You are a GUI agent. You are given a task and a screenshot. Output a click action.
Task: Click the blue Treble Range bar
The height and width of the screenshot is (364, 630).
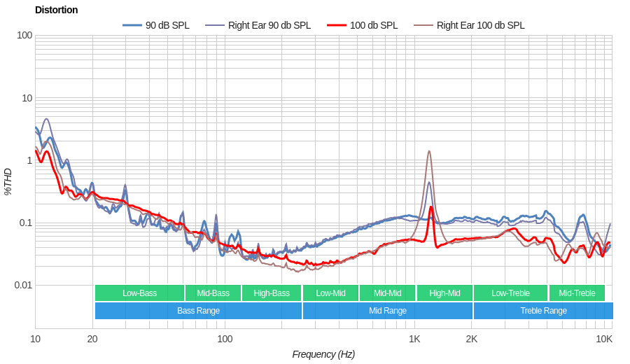pyautogui.click(x=543, y=311)
